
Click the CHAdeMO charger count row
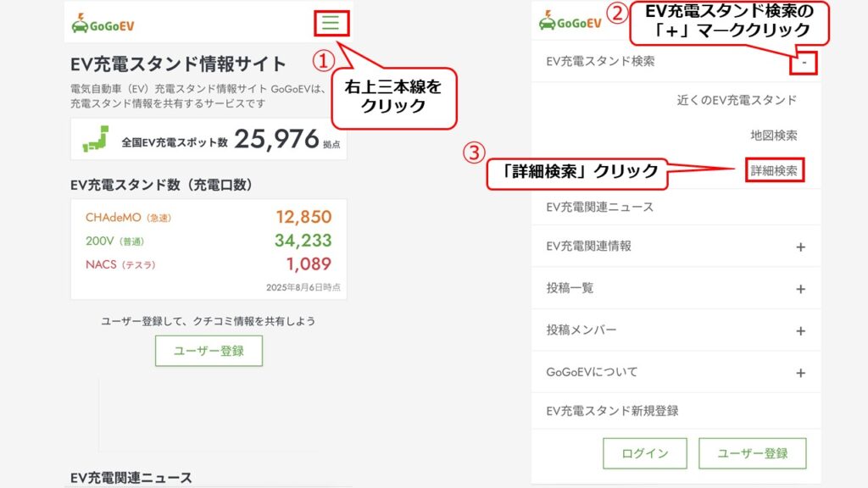click(x=209, y=217)
